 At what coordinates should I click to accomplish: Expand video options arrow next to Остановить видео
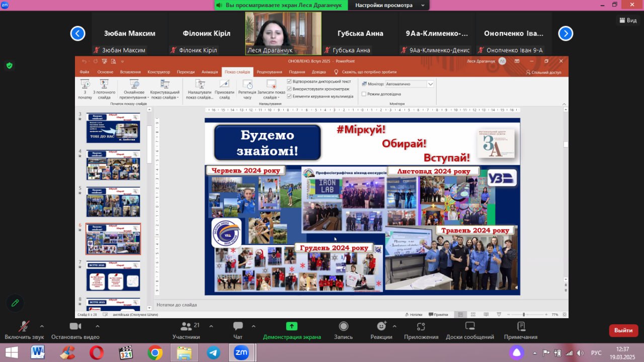97,326
